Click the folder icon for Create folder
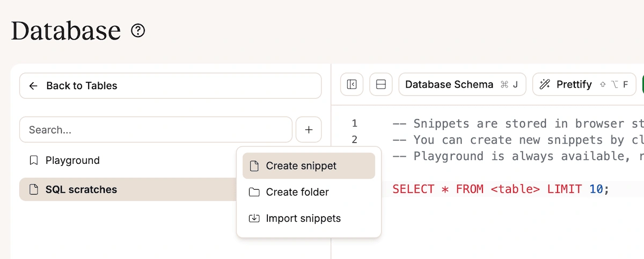The image size is (644, 259). point(255,192)
